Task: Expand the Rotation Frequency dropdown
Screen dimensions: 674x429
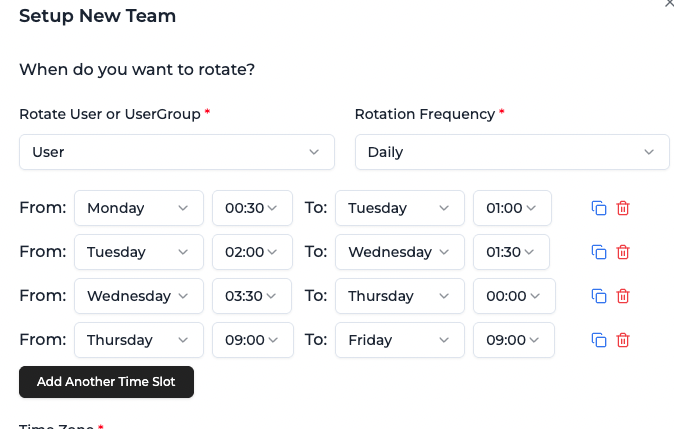Action: coord(512,152)
